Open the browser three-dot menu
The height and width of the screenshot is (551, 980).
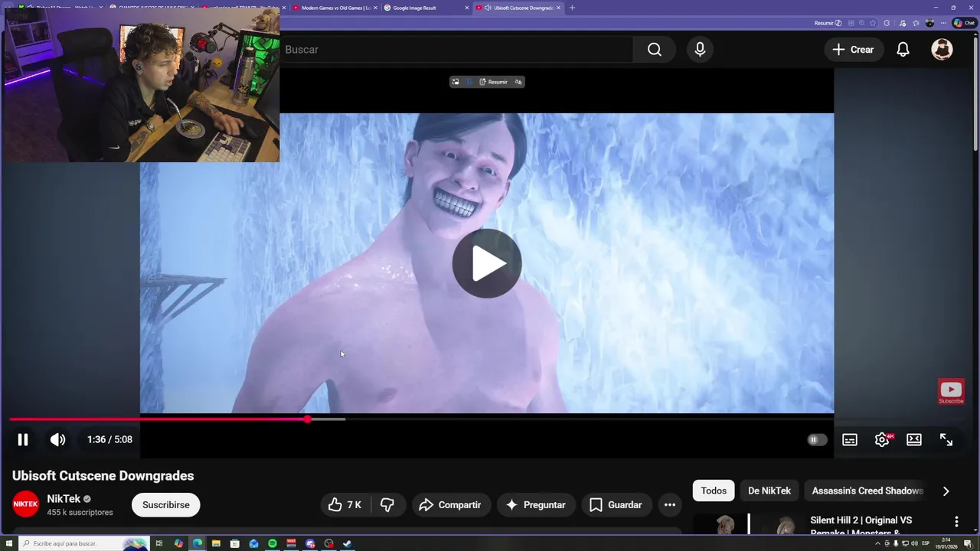(x=943, y=23)
